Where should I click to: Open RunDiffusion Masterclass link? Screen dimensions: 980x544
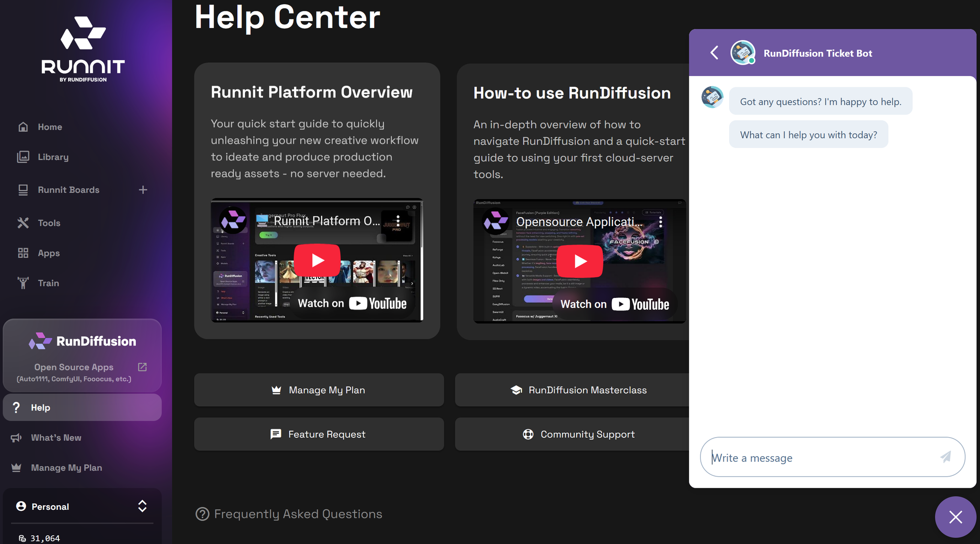[x=578, y=390]
